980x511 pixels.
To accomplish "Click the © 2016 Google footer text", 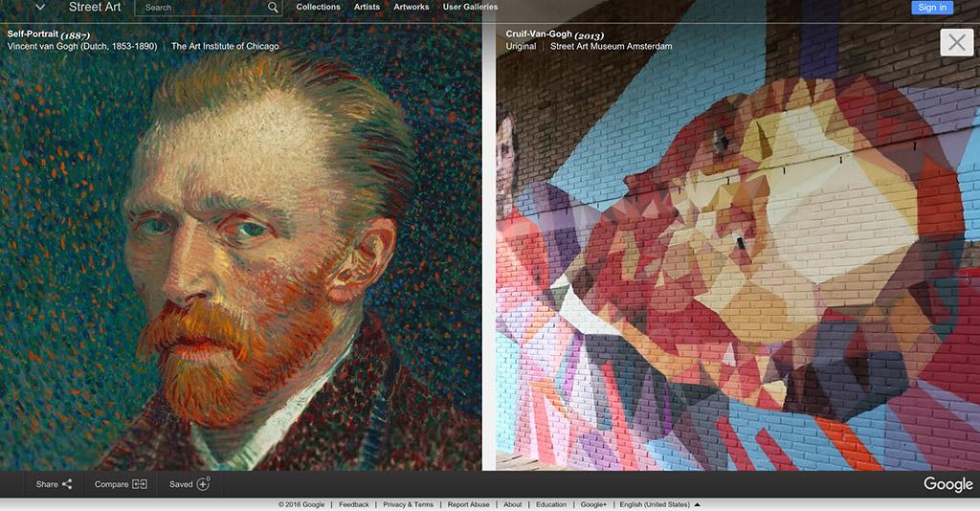I will coord(301,504).
